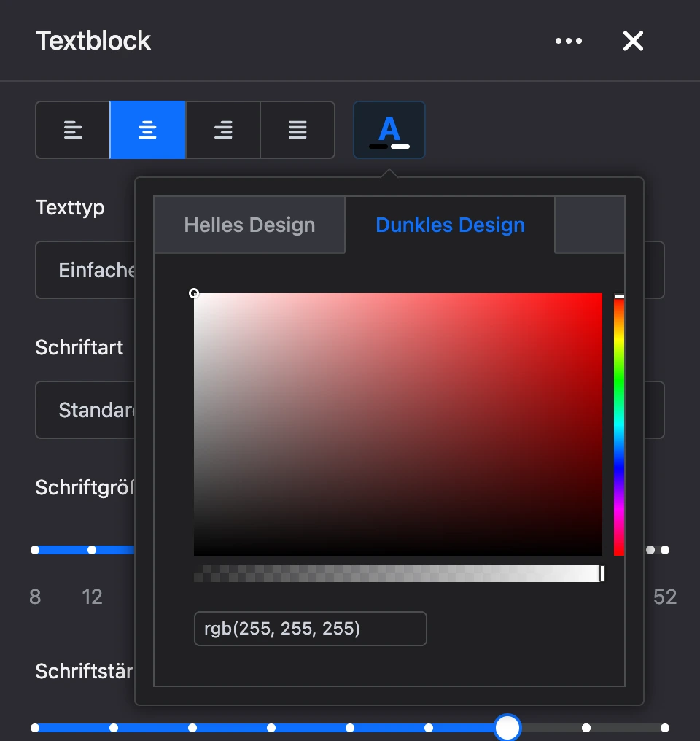Open the three-dot more options menu
The height and width of the screenshot is (741, 700).
(569, 41)
